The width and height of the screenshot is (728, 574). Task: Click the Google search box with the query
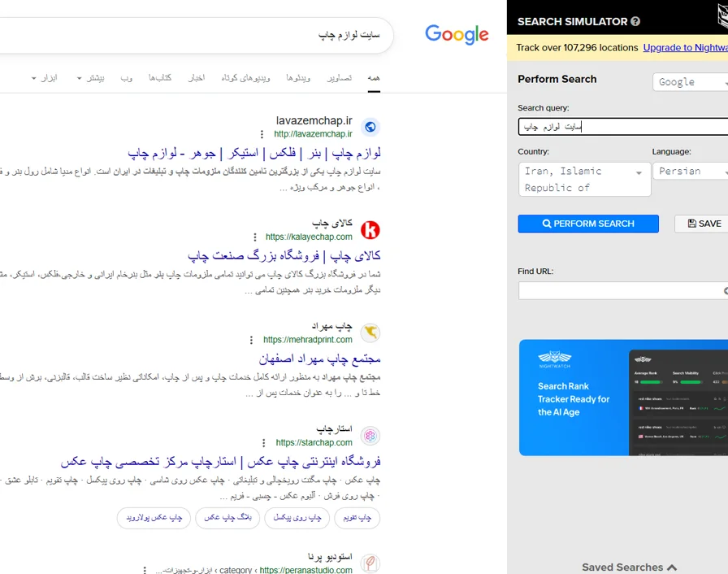point(196,35)
